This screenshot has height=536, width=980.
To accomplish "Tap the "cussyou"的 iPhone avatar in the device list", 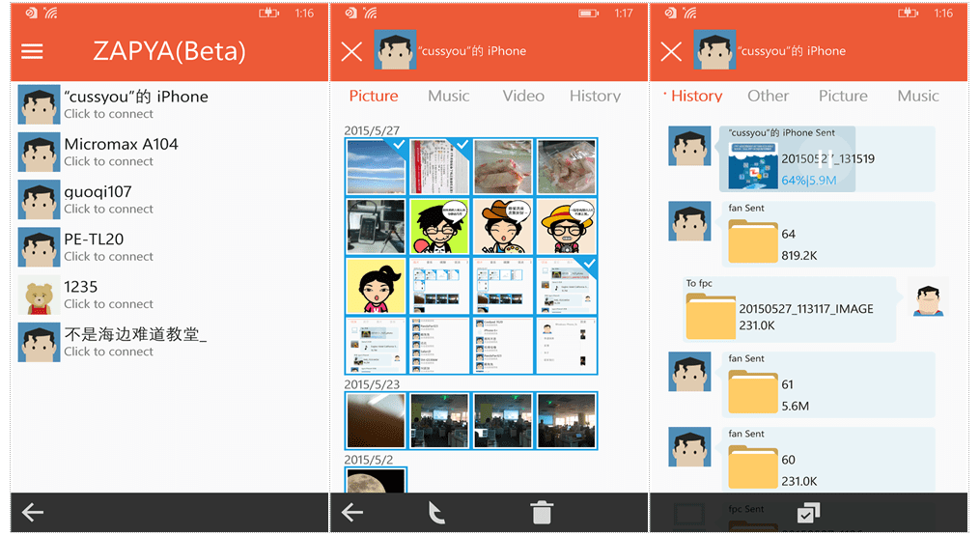I will 39,104.
